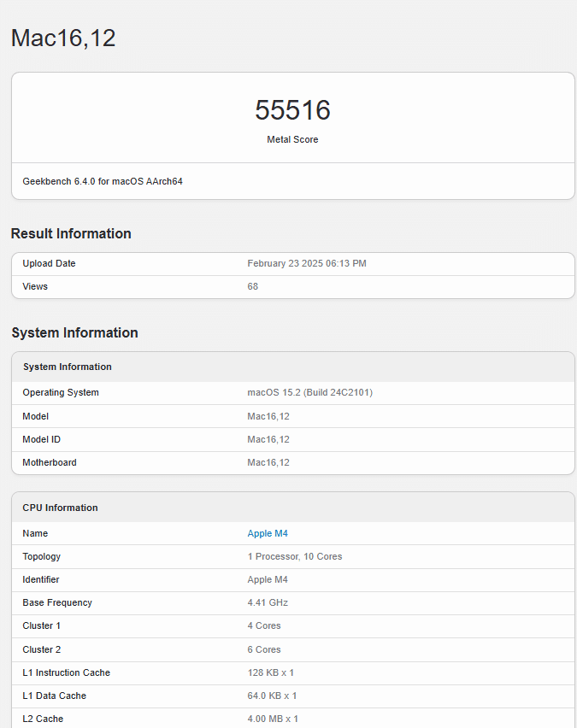Select the Metal Score label
This screenshot has height=728, width=577.
[292, 139]
